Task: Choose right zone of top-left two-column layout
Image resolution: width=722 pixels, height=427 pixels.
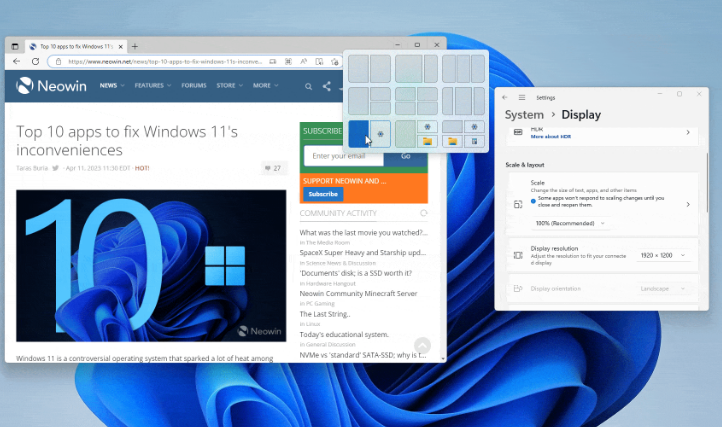Action: (x=380, y=69)
